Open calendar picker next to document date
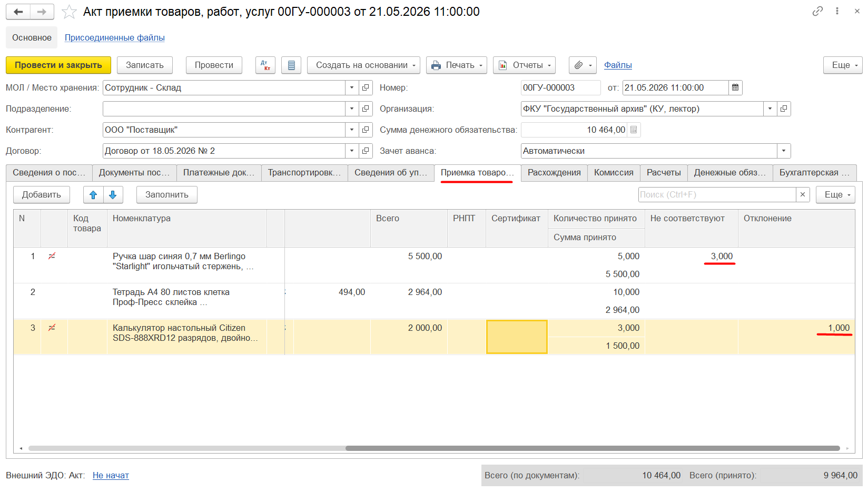This screenshot has height=492, width=868. click(735, 87)
